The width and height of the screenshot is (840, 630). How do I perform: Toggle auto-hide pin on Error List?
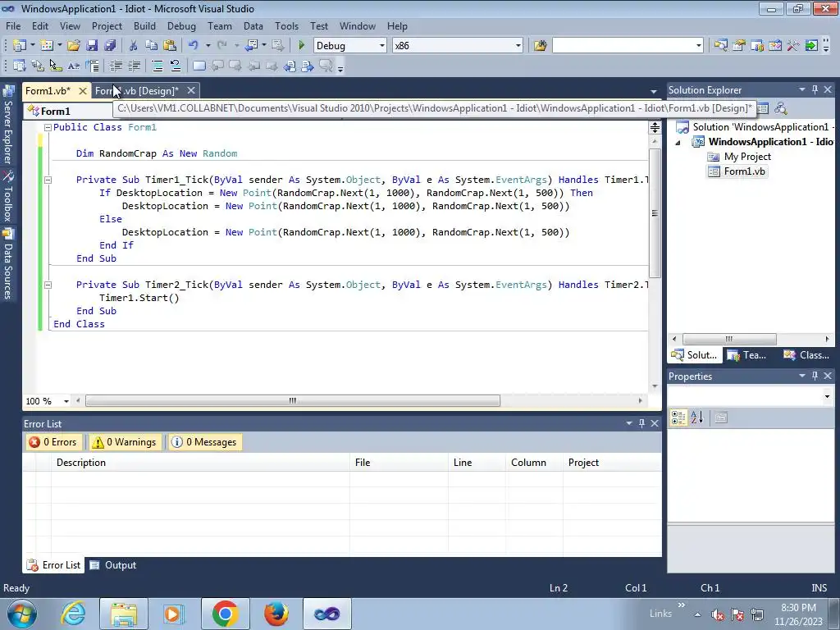tap(641, 423)
